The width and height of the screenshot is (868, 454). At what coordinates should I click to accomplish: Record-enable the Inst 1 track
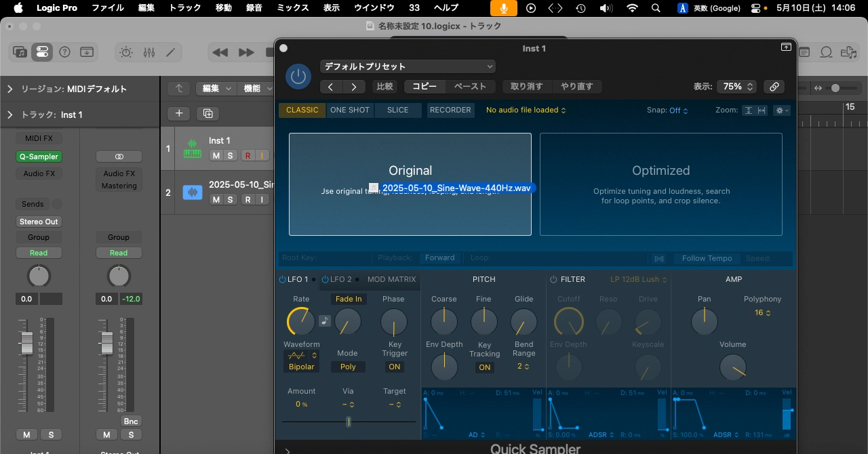click(248, 156)
